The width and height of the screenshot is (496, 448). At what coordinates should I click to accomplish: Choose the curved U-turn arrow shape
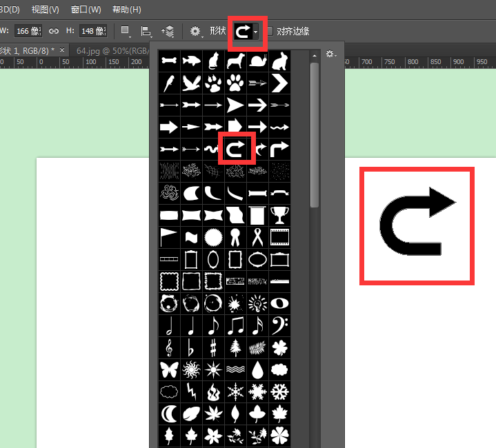(x=235, y=149)
